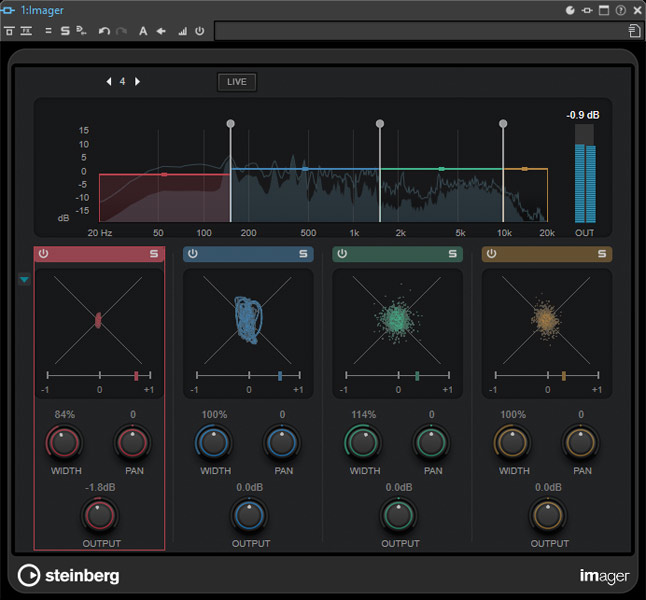Toggle power for the blue band
This screenshot has width=646, height=600.
(x=192, y=254)
